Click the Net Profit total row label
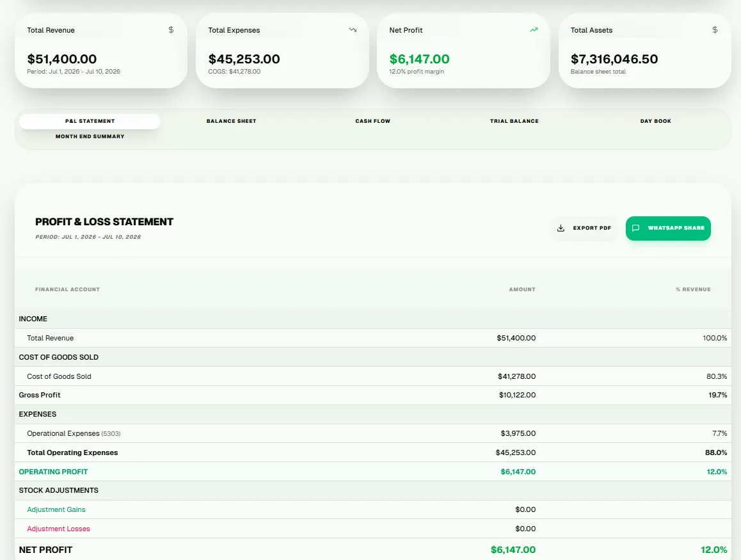741x560 pixels. point(45,550)
